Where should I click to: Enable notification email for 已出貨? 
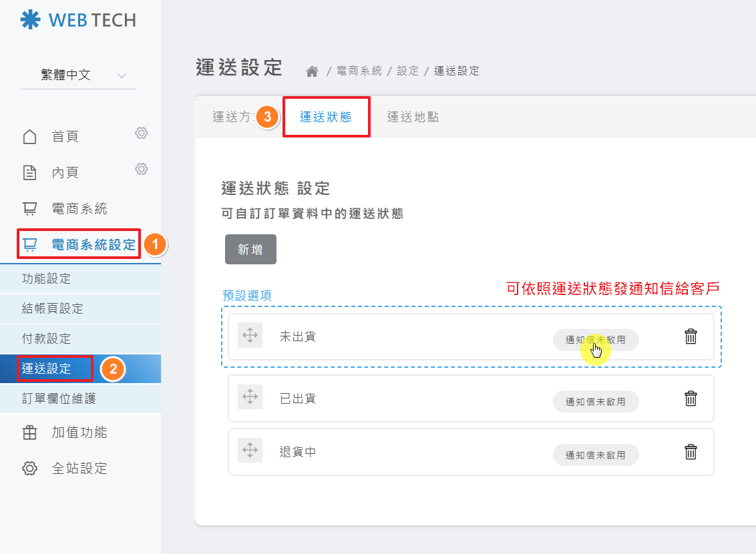tap(595, 401)
